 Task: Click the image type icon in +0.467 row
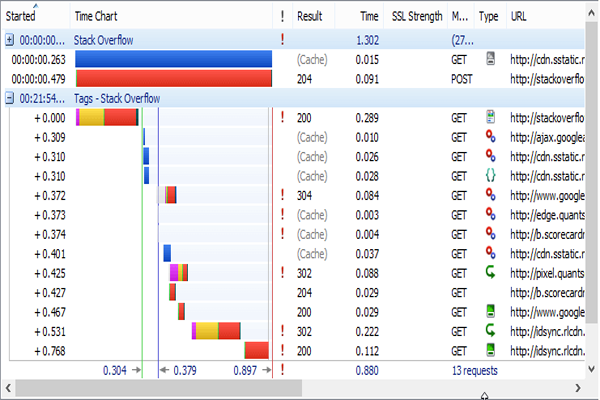click(490, 311)
